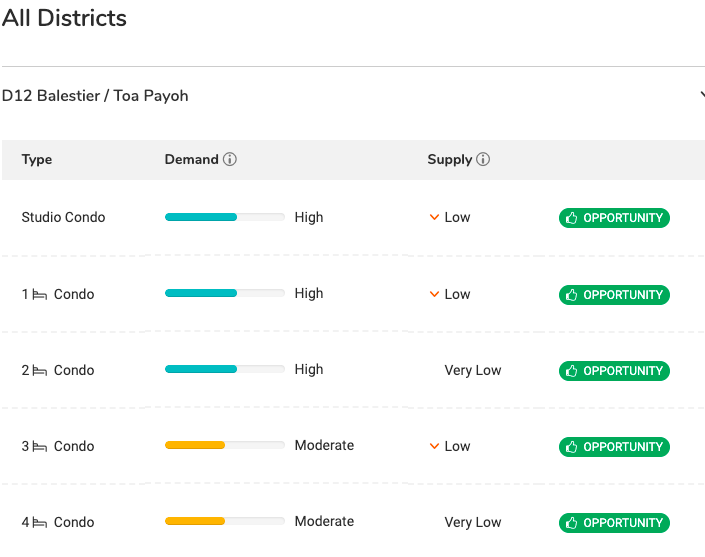705x557 pixels.
Task: Click the bed icon in 2 Condo row
Action: (x=40, y=371)
